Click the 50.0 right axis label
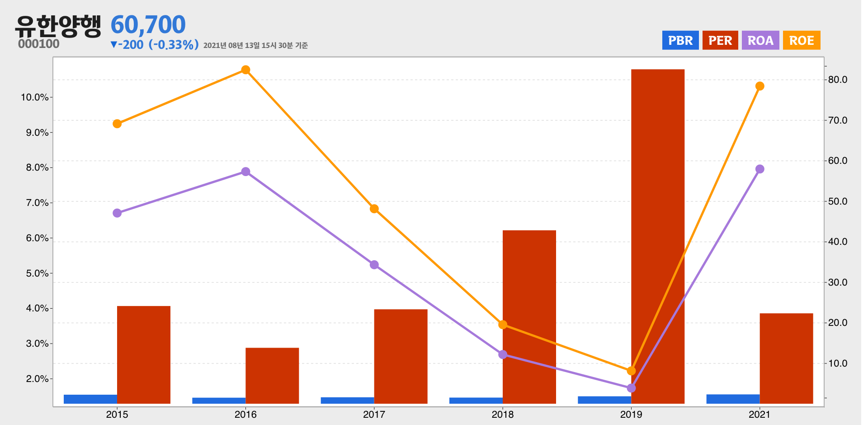 (838, 201)
